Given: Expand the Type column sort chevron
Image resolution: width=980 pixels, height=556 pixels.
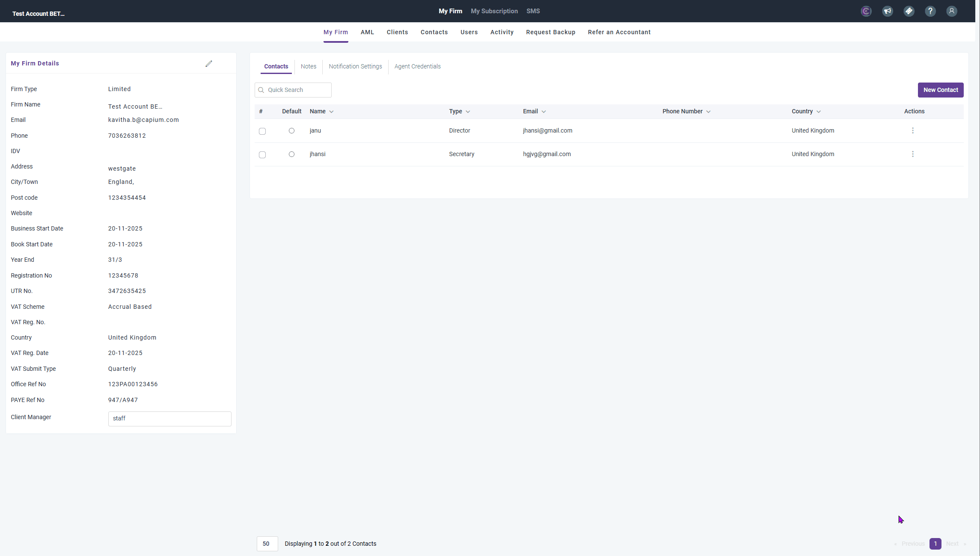Looking at the screenshot, I should point(468,112).
